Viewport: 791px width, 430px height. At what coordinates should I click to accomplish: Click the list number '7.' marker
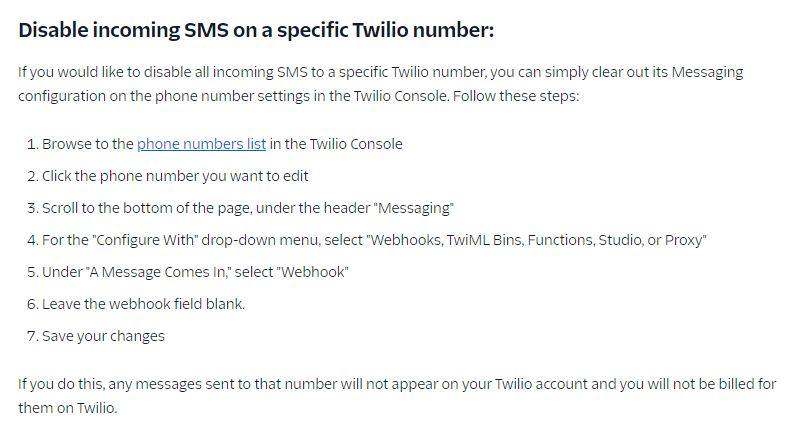click(x=33, y=336)
